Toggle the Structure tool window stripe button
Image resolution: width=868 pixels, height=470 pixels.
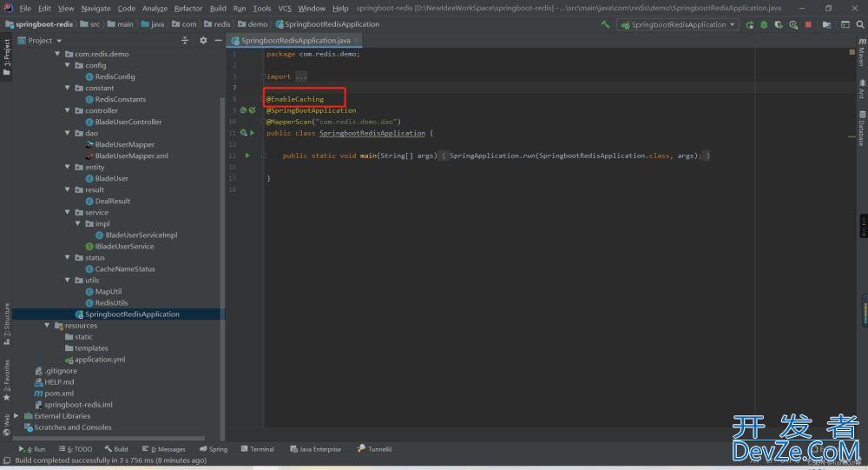coord(6,324)
